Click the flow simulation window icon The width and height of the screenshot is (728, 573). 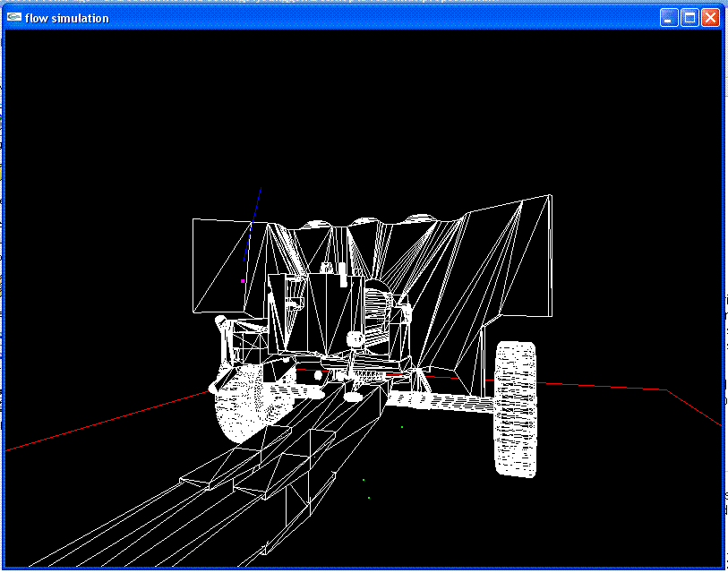click(x=13, y=18)
